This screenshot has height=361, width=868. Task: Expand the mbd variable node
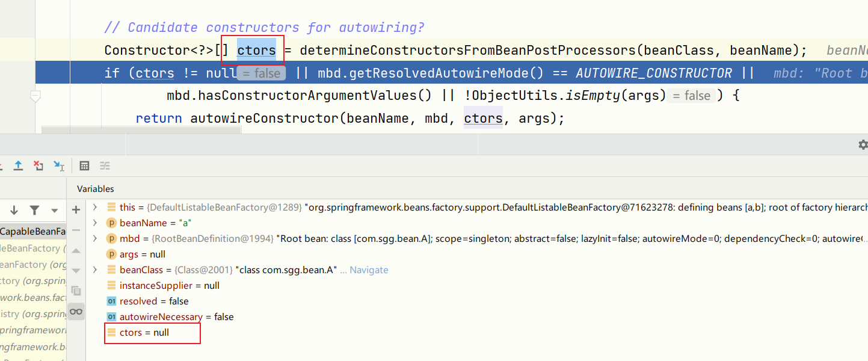(95, 238)
